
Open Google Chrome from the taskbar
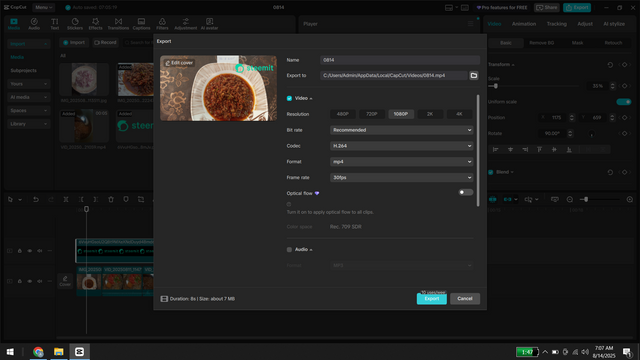38,351
